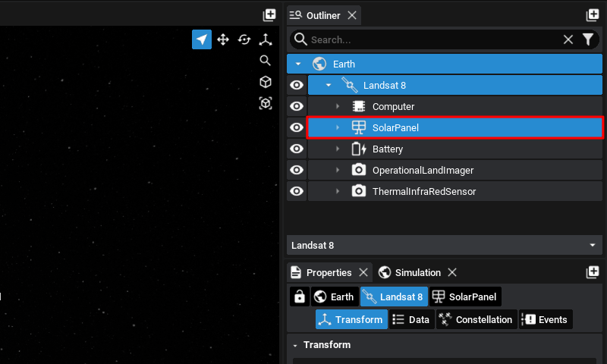Click the ThermalInfraRedSensor camera icon
Image resolution: width=607 pixels, height=364 pixels.
tap(359, 191)
